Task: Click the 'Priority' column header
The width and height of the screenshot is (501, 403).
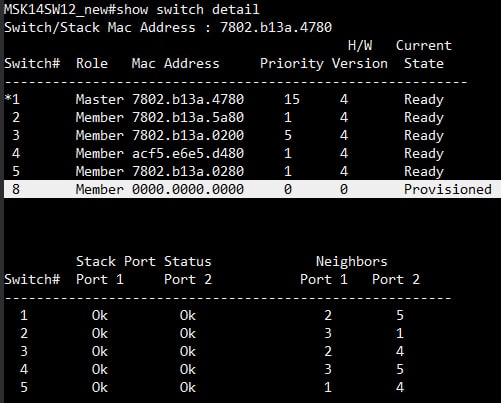Action: click(292, 64)
